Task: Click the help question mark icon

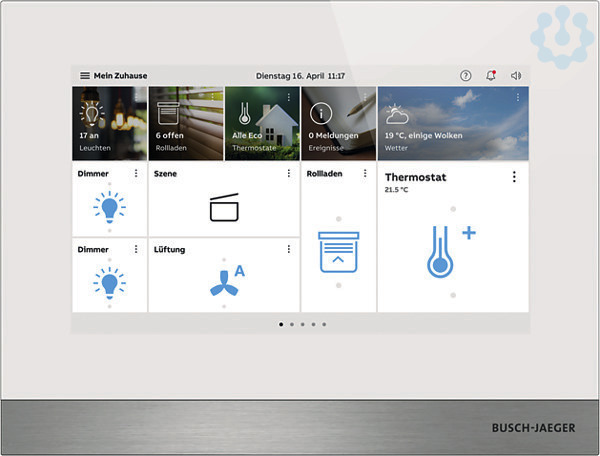Action: click(465, 76)
